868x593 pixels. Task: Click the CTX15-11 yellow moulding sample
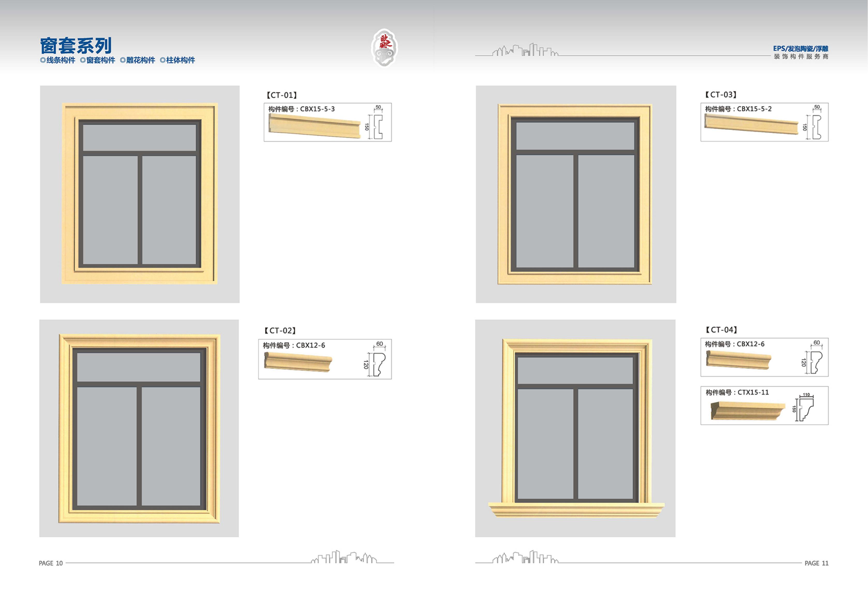pyautogui.click(x=748, y=410)
